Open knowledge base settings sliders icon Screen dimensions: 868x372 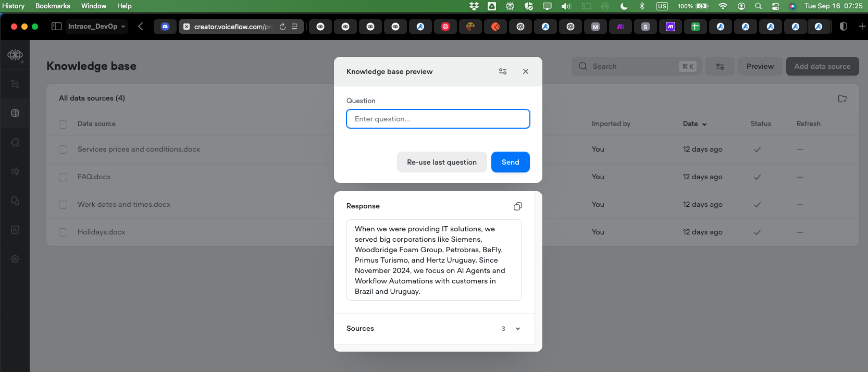(x=720, y=66)
